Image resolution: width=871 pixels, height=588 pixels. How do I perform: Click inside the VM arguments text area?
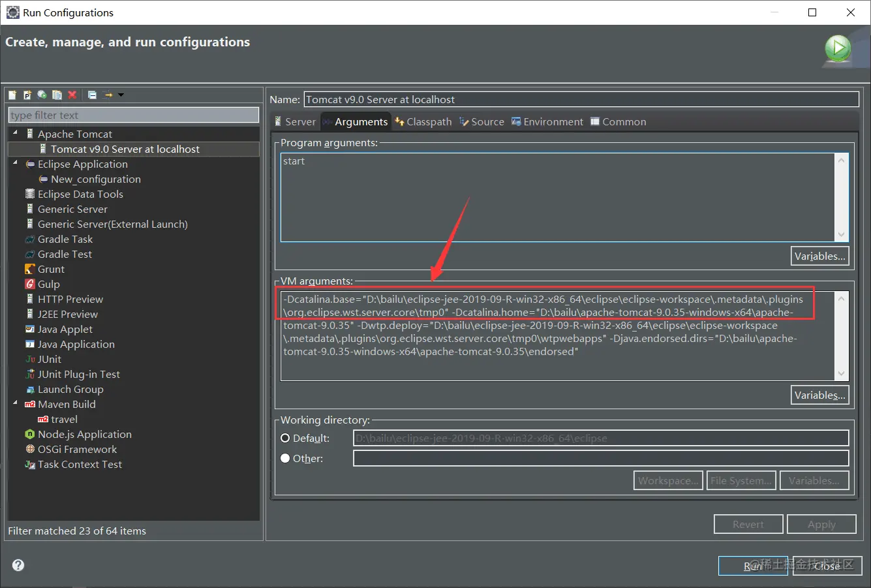pos(558,335)
